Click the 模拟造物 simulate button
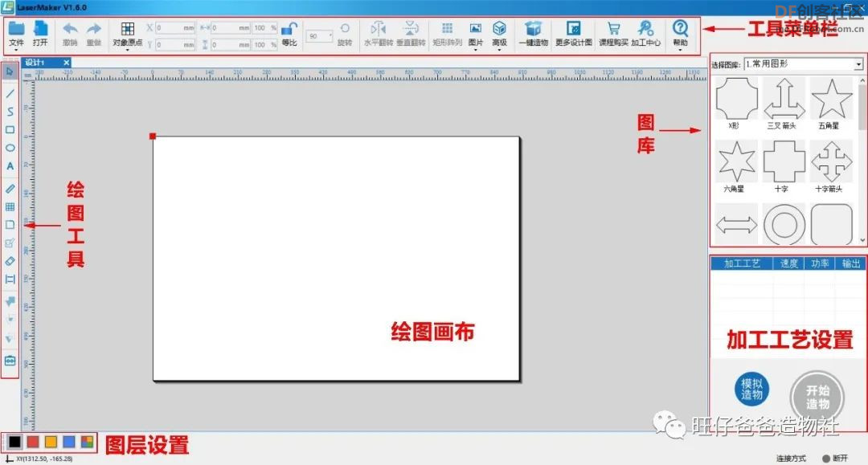 (x=751, y=390)
